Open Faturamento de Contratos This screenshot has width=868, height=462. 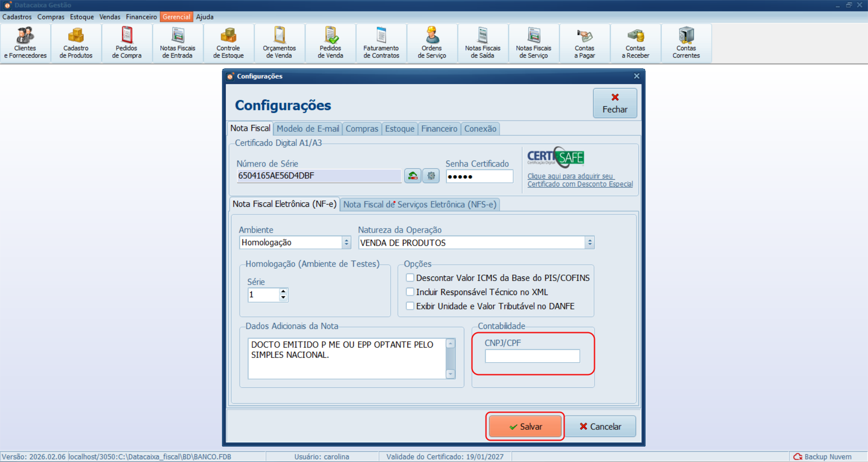(x=381, y=43)
